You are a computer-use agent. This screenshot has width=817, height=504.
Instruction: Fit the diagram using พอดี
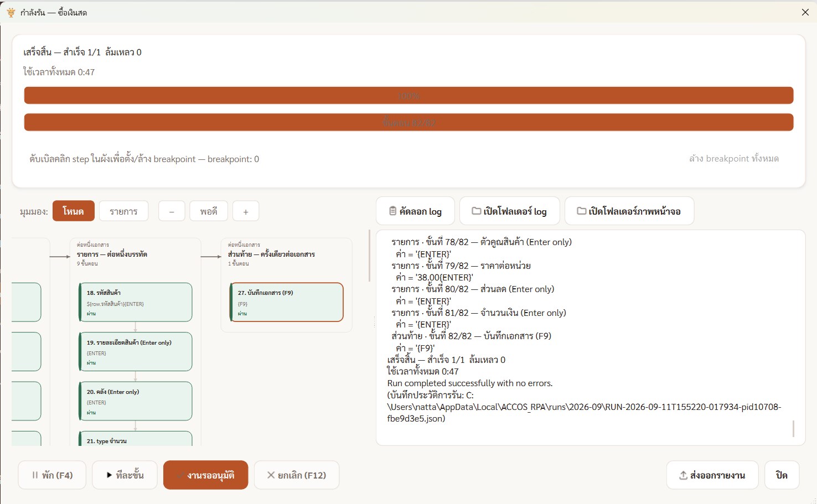click(x=209, y=211)
